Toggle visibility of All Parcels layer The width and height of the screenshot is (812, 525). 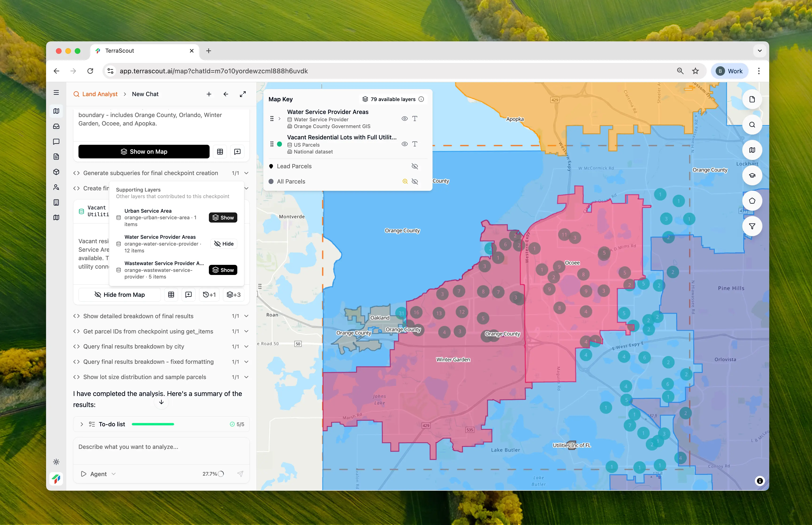414,182
